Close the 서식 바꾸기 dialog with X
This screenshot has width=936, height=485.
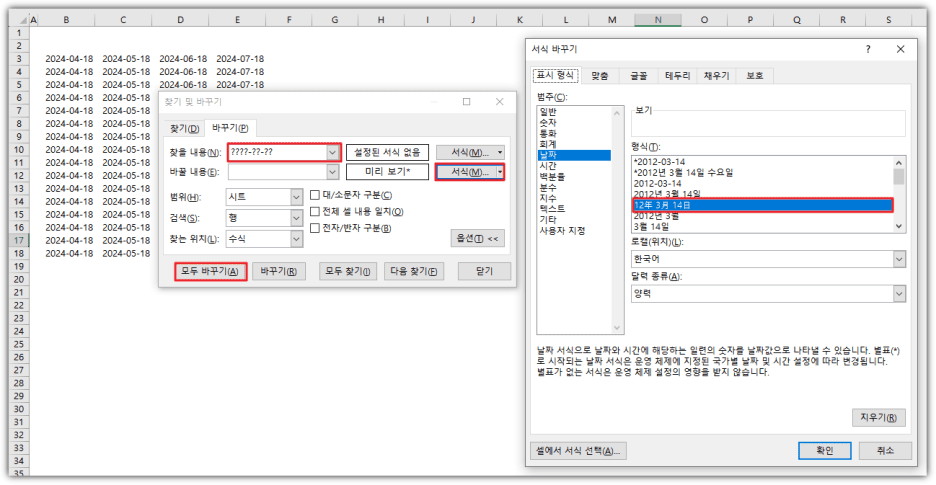(900, 49)
